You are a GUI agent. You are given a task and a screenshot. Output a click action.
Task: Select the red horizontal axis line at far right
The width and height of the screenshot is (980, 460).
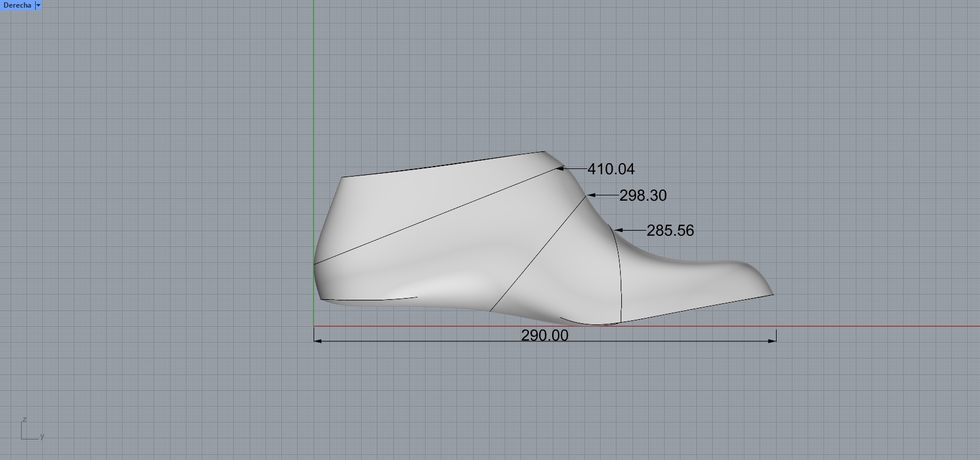click(x=908, y=326)
